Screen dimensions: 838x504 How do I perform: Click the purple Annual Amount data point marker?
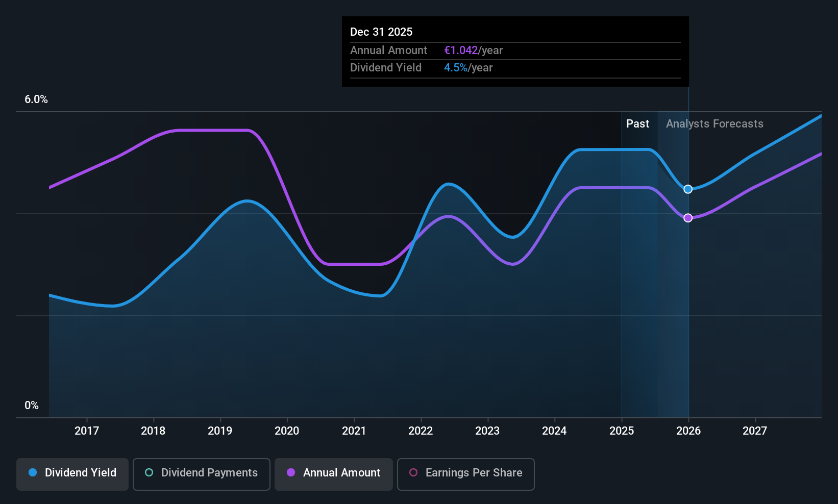(x=688, y=218)
